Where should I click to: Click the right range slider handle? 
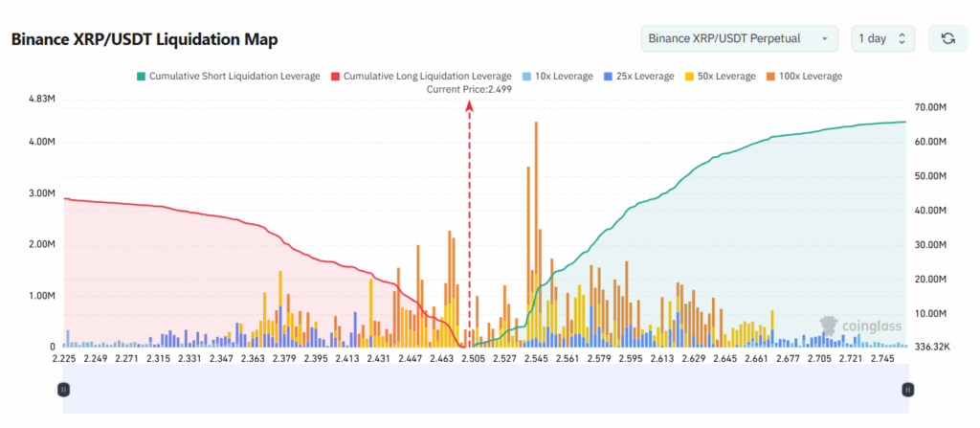(908, 390)
